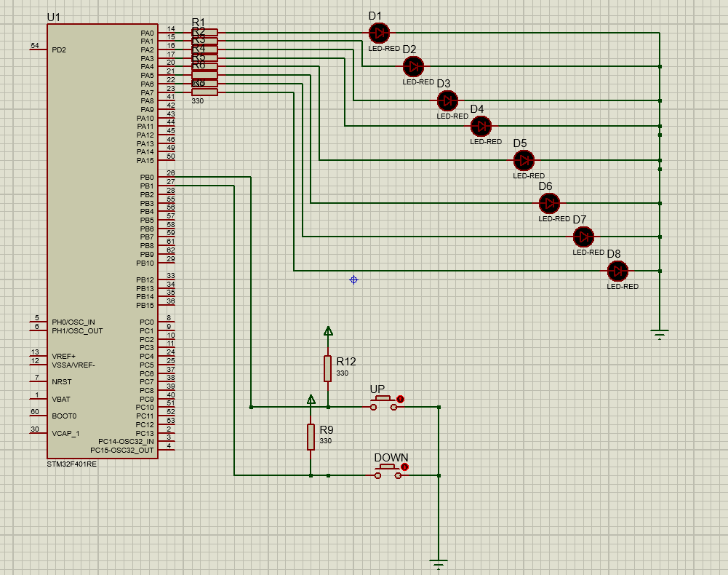Select LED D1 symbol
This screenshot has height=575, width=728.
coord(378,33)
